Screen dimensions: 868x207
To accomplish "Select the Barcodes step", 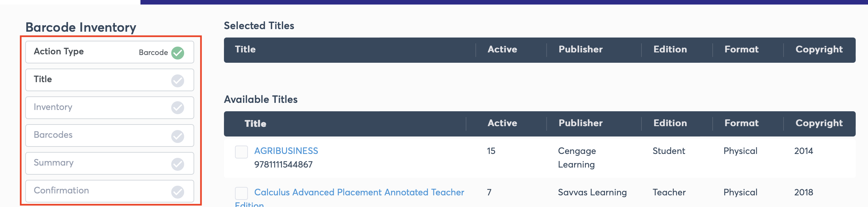I will [x=109, y=136].
